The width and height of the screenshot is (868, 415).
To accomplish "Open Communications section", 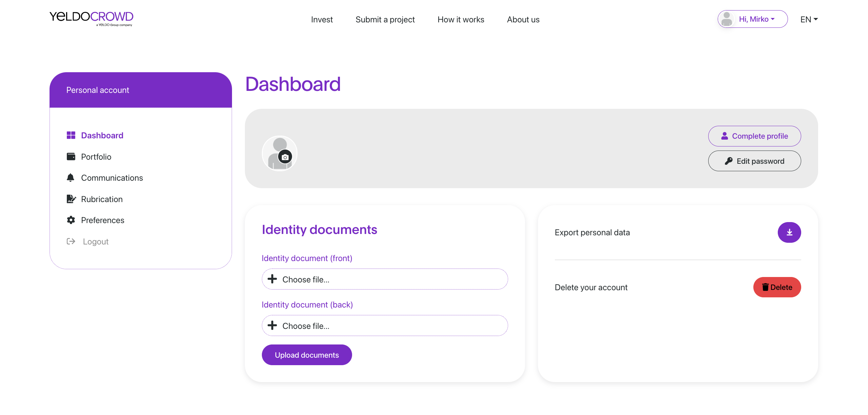I will (112, 178).
